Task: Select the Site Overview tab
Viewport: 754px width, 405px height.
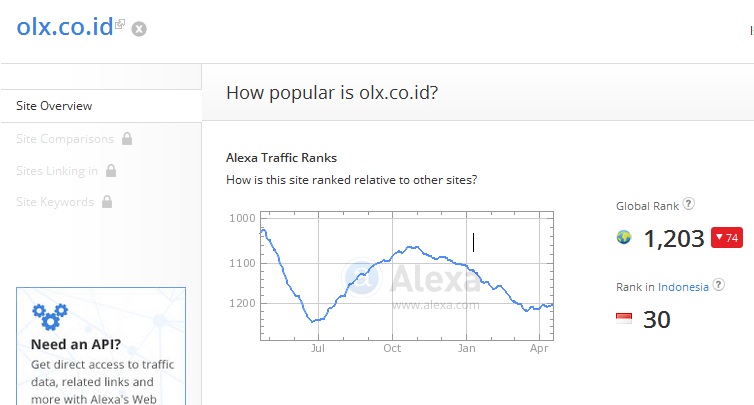Action: tap(54, 106)
